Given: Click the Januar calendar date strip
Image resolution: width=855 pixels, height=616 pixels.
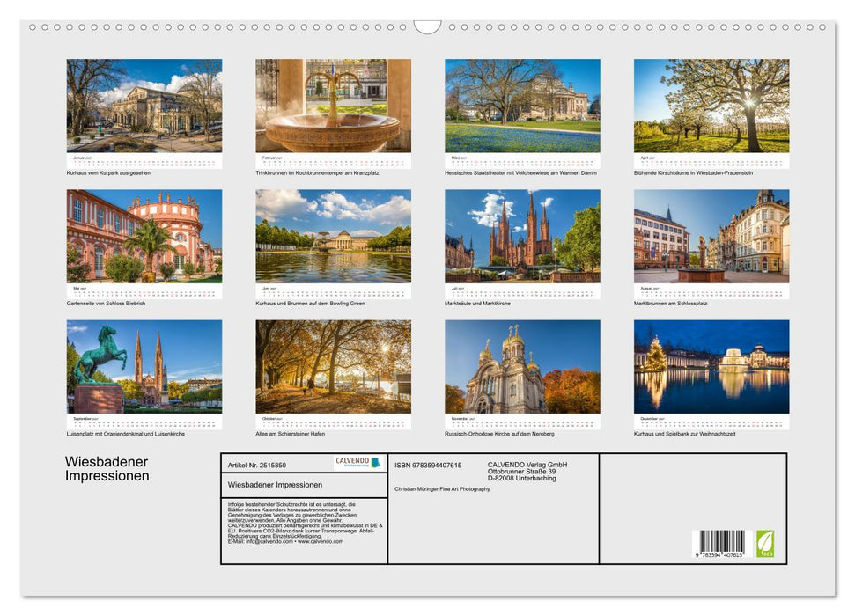Looking at the screenshot, I should [x=144, y=161].
